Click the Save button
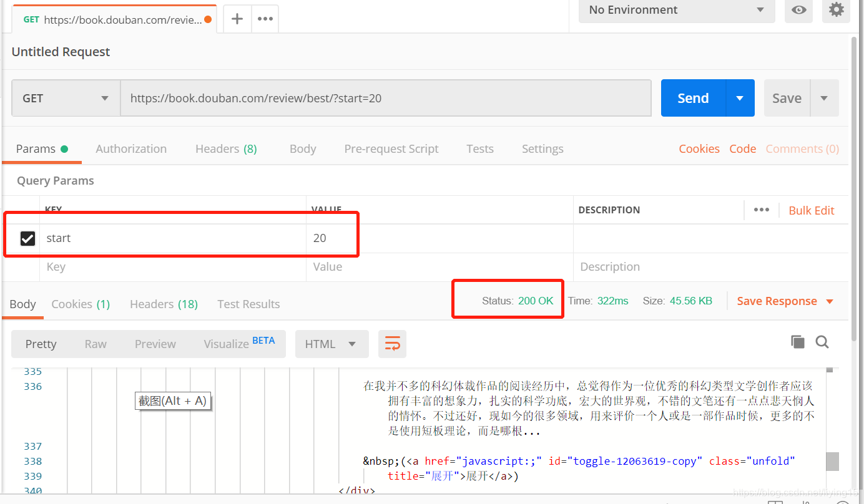 [x=787, y=98]
